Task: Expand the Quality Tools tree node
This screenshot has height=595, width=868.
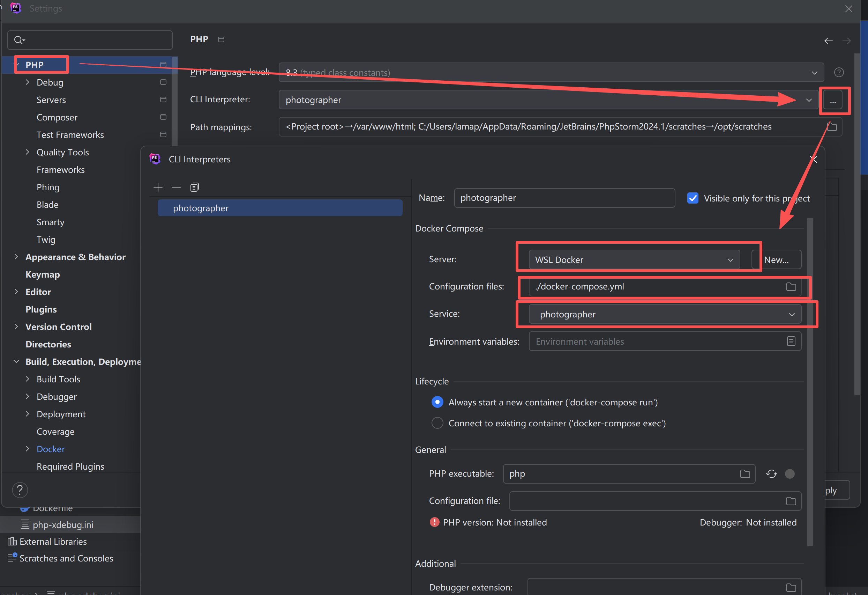Action: [x=27, y=152]
